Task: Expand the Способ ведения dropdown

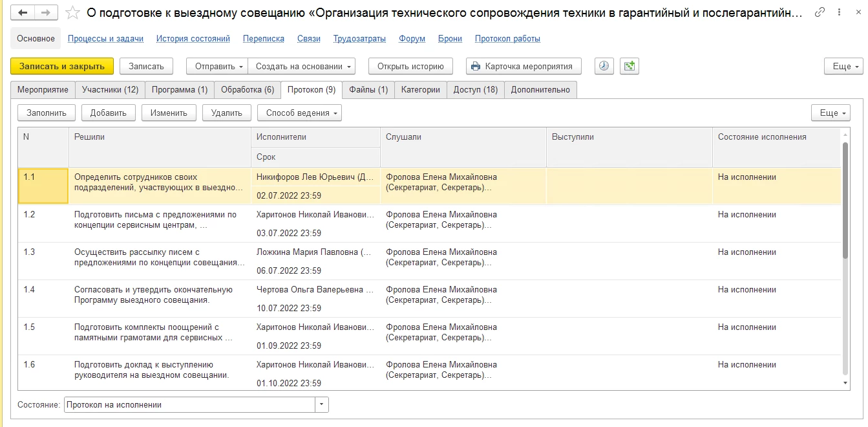Action: click(299, 113)
